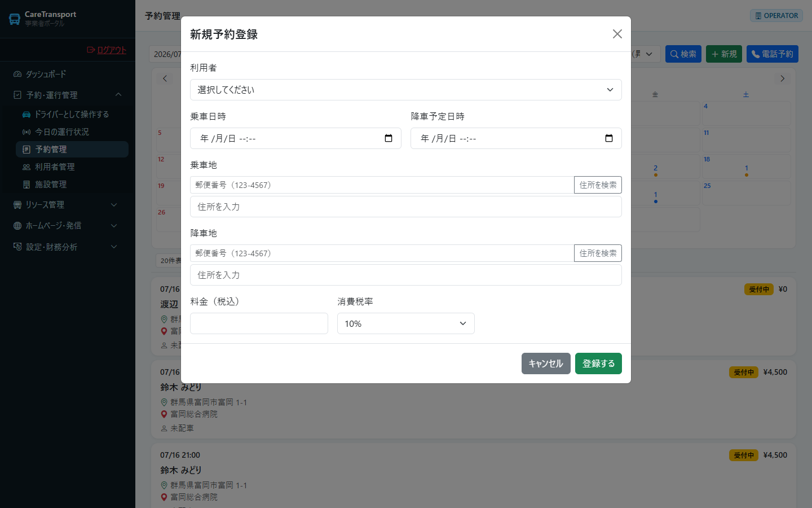Focus the 乗車地 postal code field
The width and height of the screenshot is (812, 508).
[x=382, y=185]
